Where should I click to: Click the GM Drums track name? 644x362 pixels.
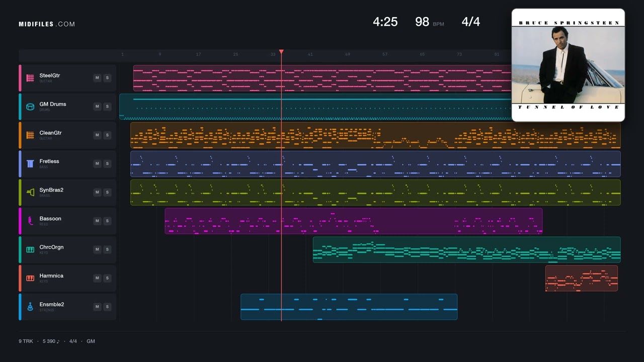click(x=53, y=104)
